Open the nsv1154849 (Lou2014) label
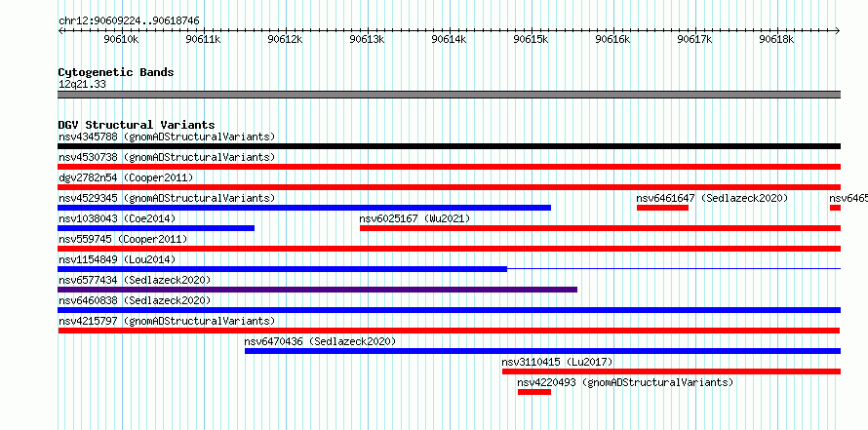Screen dimensions: 868x430 [117, 259]
